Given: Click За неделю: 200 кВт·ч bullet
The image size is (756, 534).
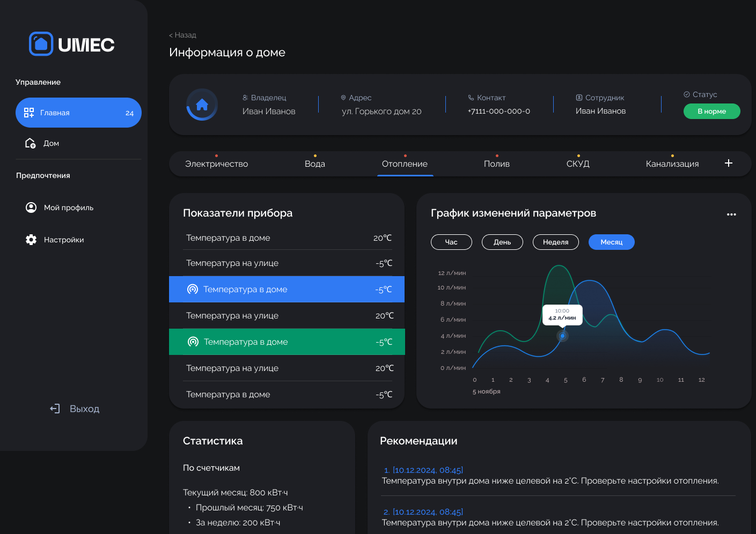Looking at the screenshot, I should (238, 522).
